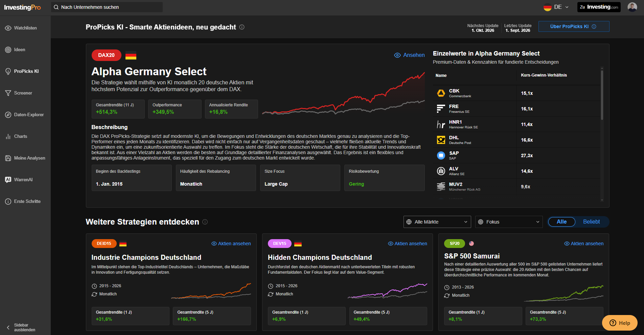Click Aktien ansehen for Industrie Champions Deutschland

pyautogui.click(x=231, y=244)
